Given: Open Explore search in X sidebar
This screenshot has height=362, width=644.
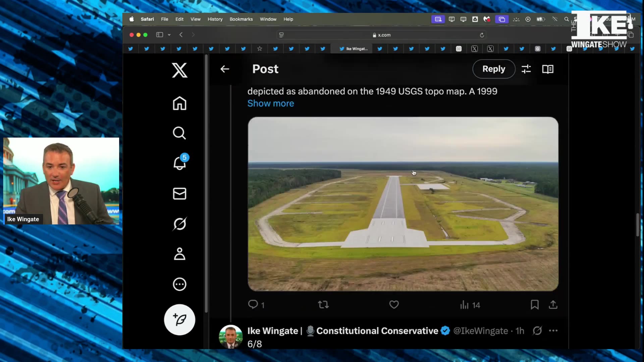Looking at the screenshot, I should click(x=179, y=133).
